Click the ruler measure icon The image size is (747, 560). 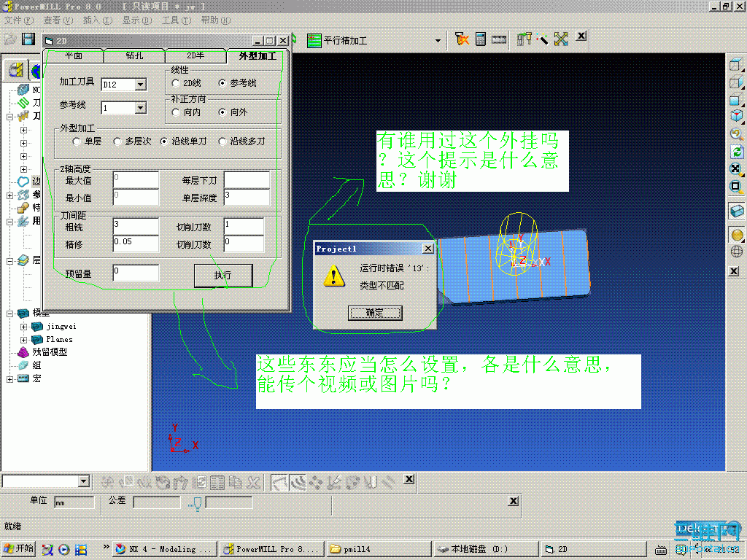coord(499,39)
